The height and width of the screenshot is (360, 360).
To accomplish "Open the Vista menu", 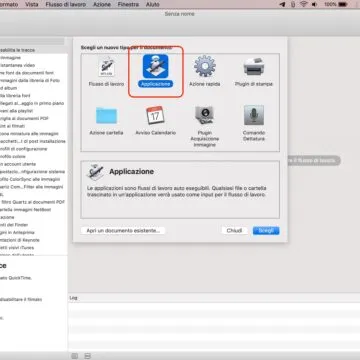I will 32,4.
